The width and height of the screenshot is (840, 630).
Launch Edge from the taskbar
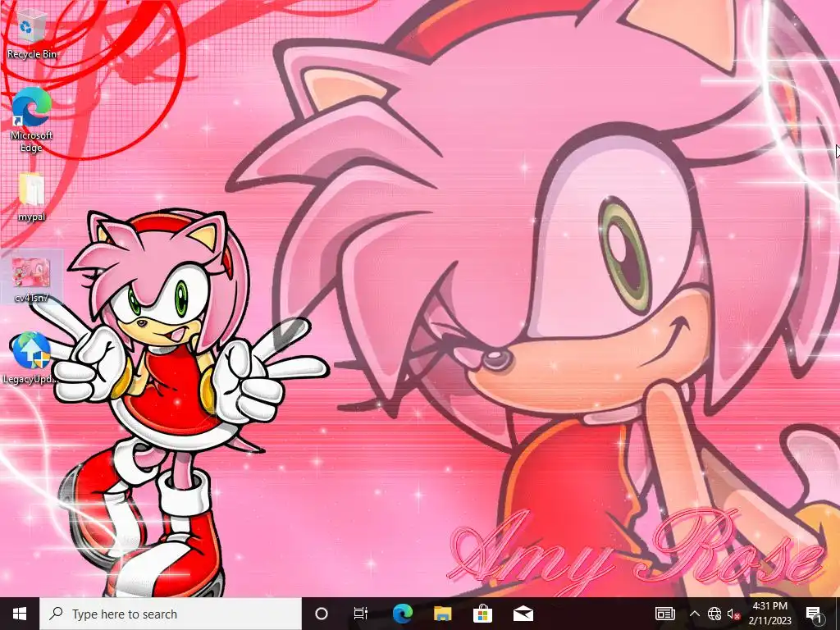(402, 614)
